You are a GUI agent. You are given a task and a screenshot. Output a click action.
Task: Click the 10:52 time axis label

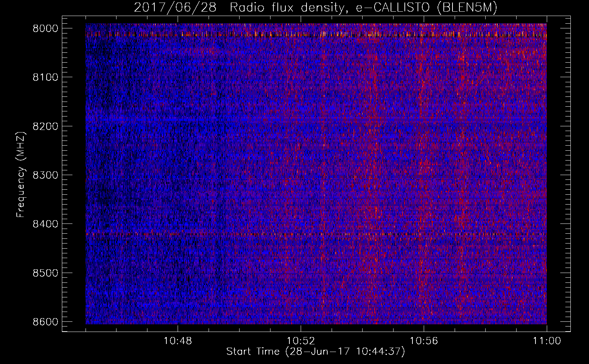point(301,341)
